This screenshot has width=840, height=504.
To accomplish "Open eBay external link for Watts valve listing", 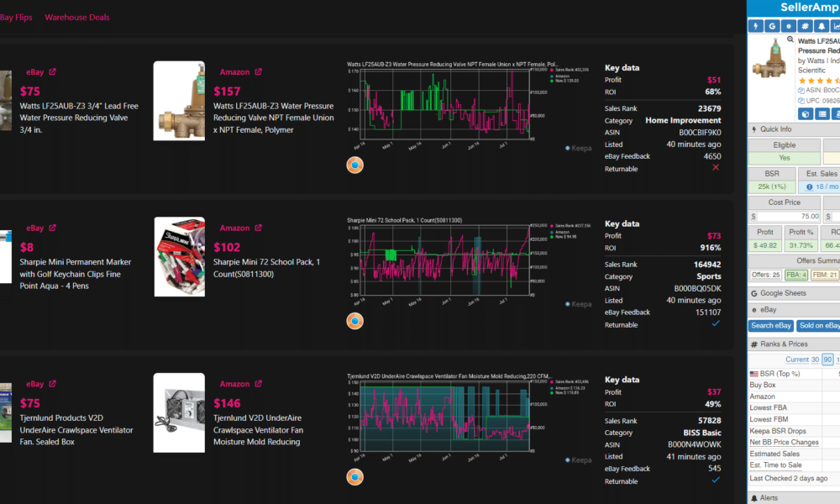I will click(52, 71).
